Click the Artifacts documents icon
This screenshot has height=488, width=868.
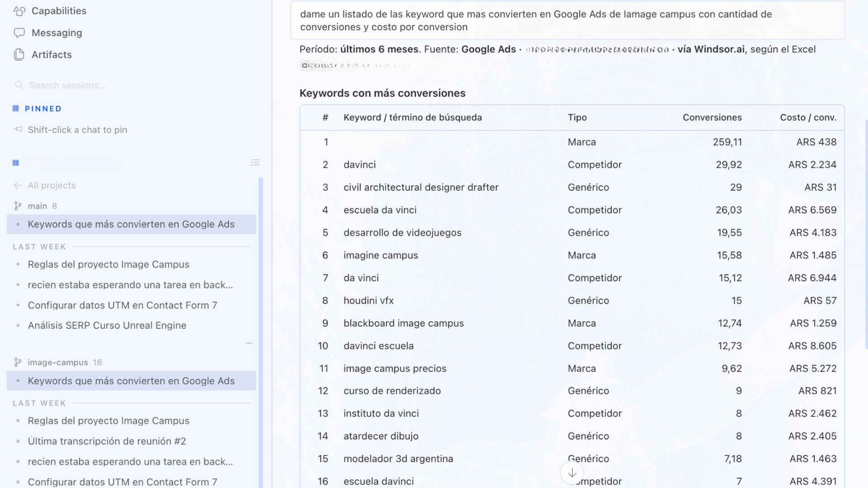click(19, 55)
